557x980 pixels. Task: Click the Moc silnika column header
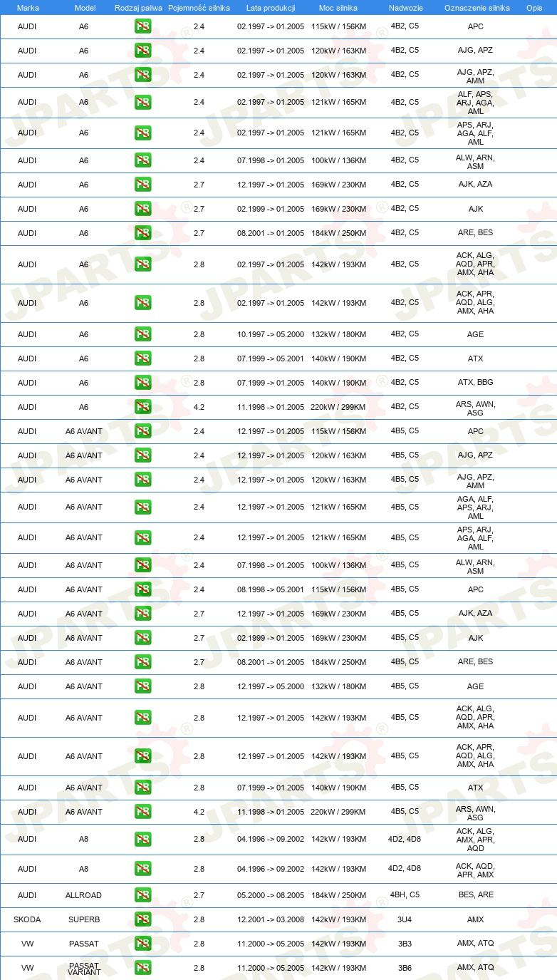pos(338,8)
